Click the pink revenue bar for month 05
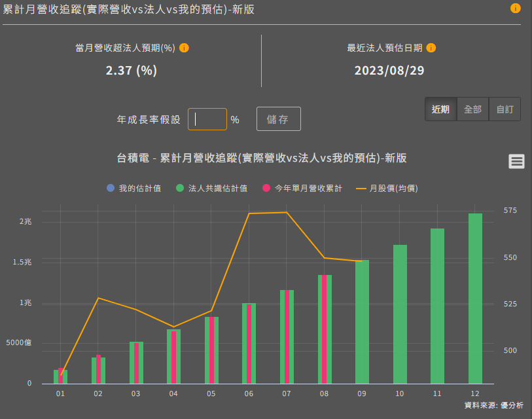 click(211, 350)
